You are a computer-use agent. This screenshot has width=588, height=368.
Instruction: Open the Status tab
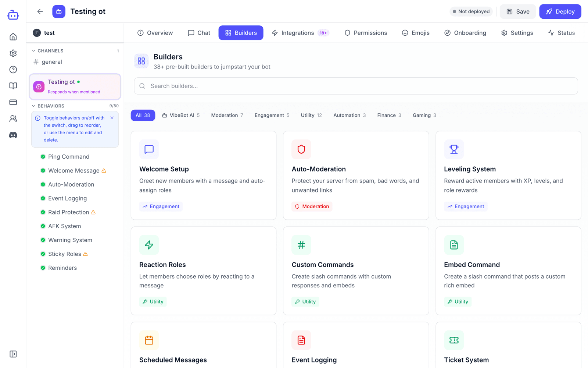[x=562, y=33]
